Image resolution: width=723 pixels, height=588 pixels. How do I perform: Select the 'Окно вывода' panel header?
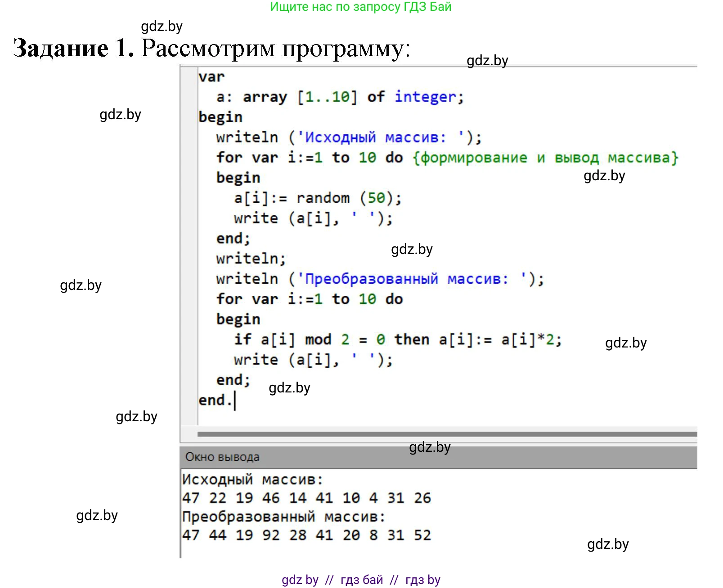click(222, 457)
